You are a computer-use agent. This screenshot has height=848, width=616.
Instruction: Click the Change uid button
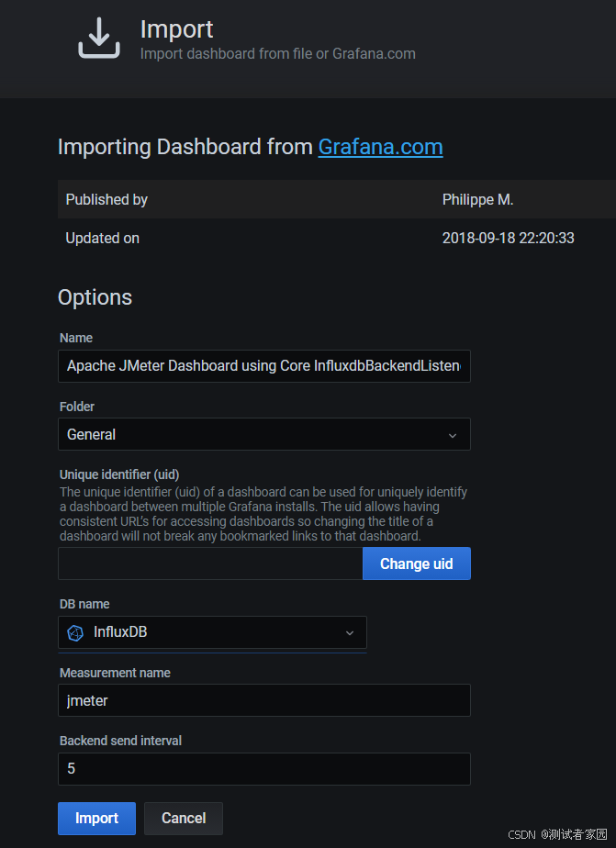pyautogui.click(x=417, y=563)
